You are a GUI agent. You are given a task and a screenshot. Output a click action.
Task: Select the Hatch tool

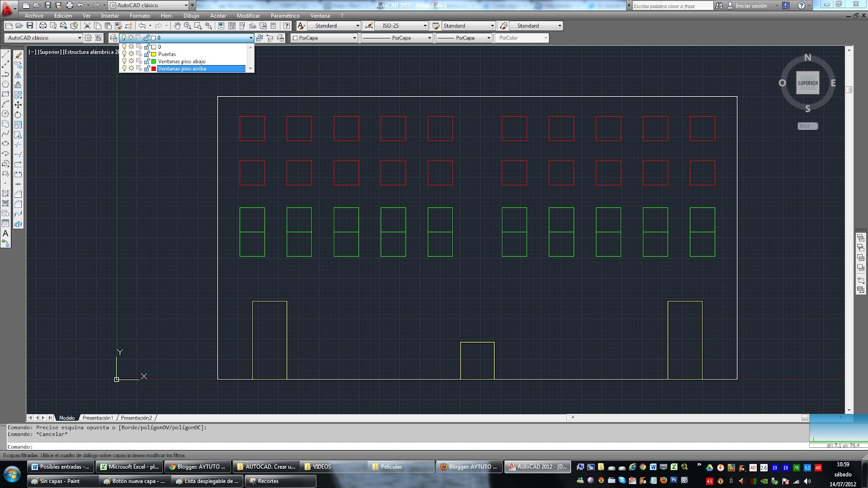pos(5,194)
